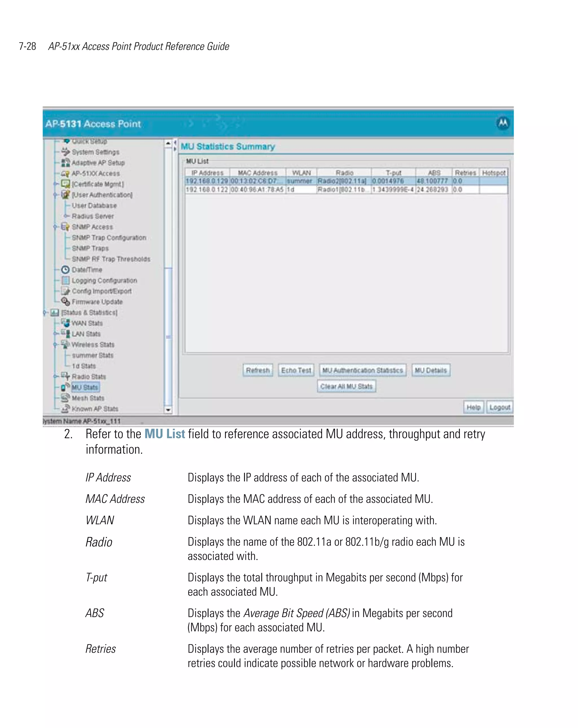The width and height of the screenshot is (578, 728).
Task: Click the Mesh Stats icon
Action: coord(65,398)
